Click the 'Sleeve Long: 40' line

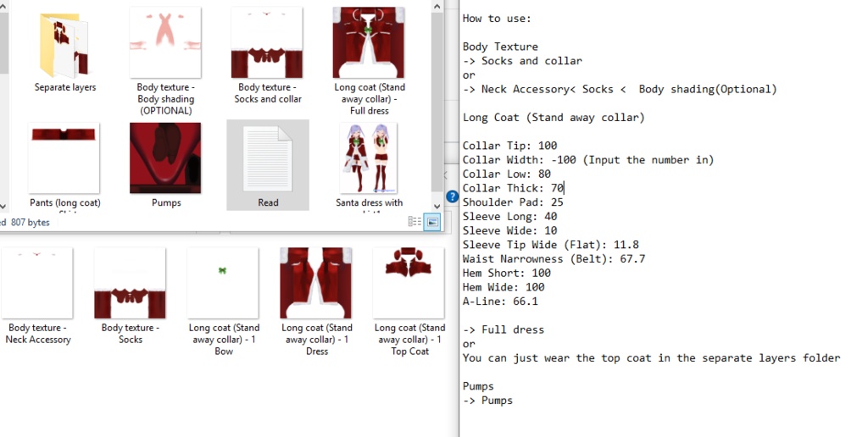pyautogui.click(x=509, y=216)
